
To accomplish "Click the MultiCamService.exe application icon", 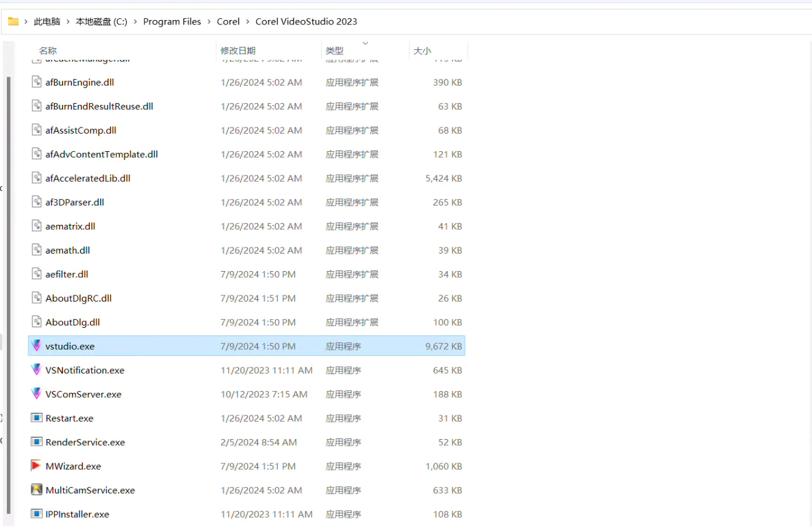I will pyautogui.click(x=37, y=490).
